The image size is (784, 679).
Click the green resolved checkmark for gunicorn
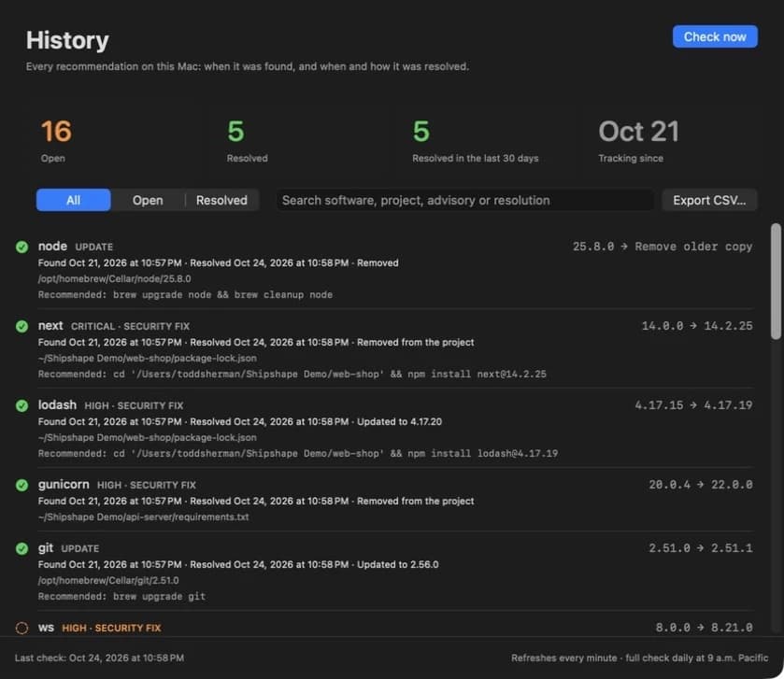click(x=21, y=485)
